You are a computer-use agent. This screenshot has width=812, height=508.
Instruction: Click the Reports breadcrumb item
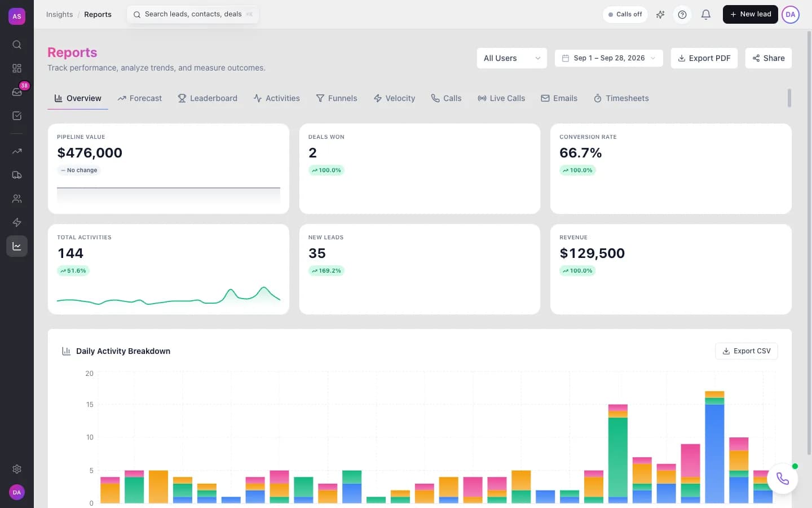click(x=98, y=15)
